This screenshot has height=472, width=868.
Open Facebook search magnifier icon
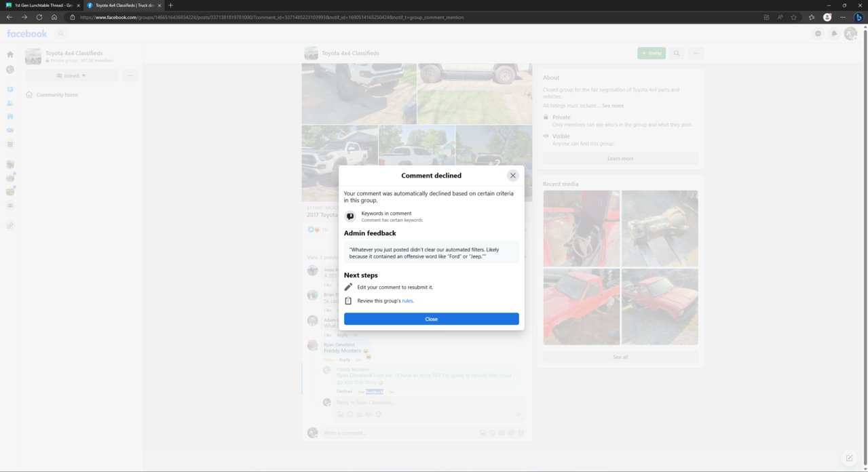(60, 33)
